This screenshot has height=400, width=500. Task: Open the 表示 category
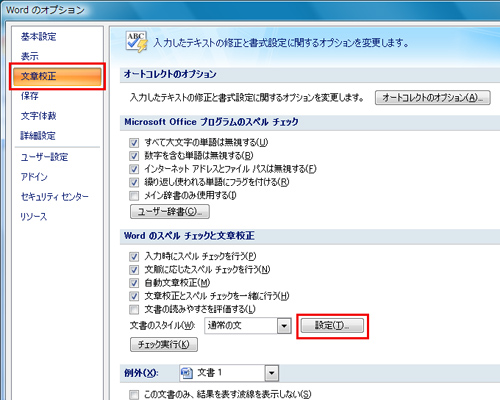click(x=30, y=56)
